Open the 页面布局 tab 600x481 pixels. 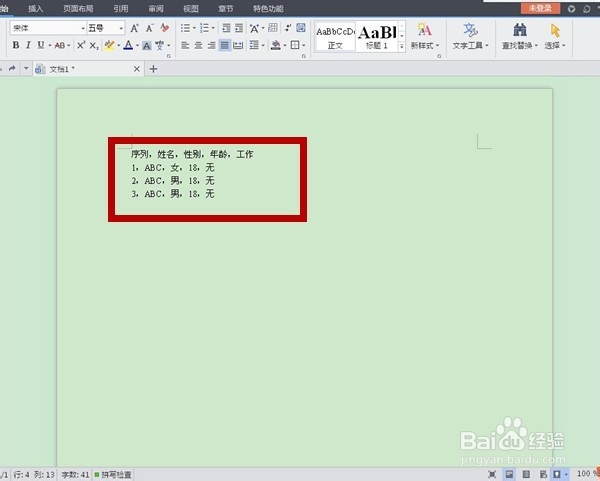[x=78, y=8]
